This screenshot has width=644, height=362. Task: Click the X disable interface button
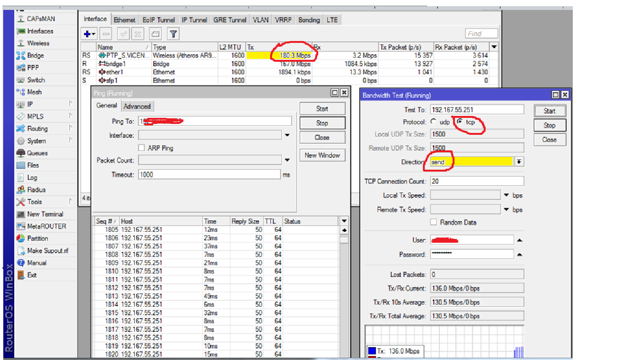pos(138,34)
